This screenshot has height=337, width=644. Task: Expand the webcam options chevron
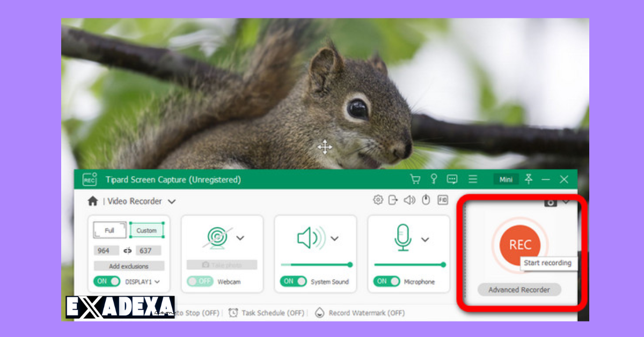(240, 237)
